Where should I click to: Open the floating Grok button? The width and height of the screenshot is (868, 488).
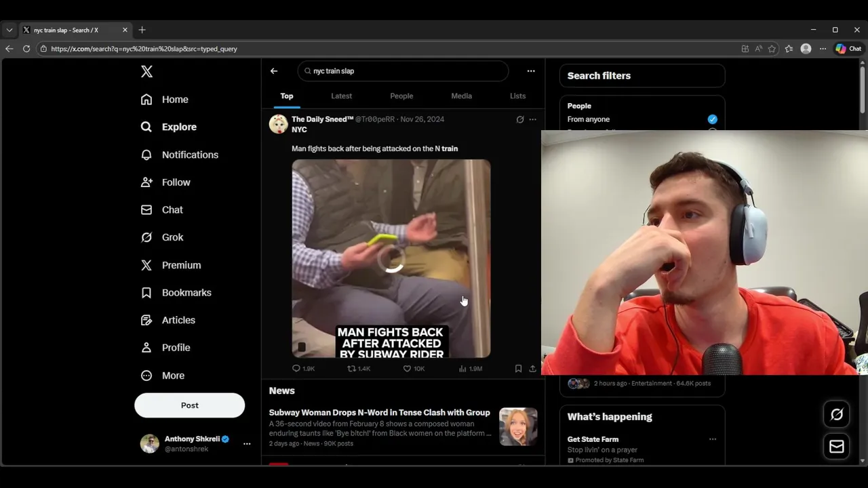[x=837, y=414]
